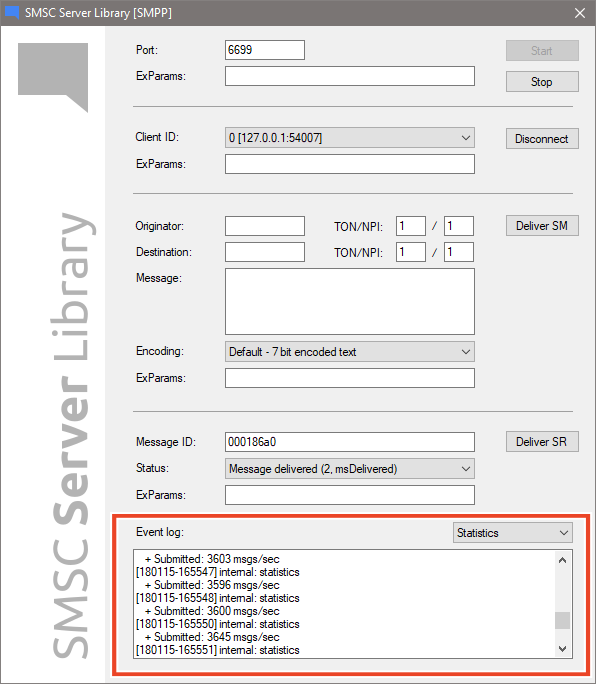Select log line '[180115-165551] internal: statistics'
This screenshot has width=596, height=684.
tap(218, 650)
